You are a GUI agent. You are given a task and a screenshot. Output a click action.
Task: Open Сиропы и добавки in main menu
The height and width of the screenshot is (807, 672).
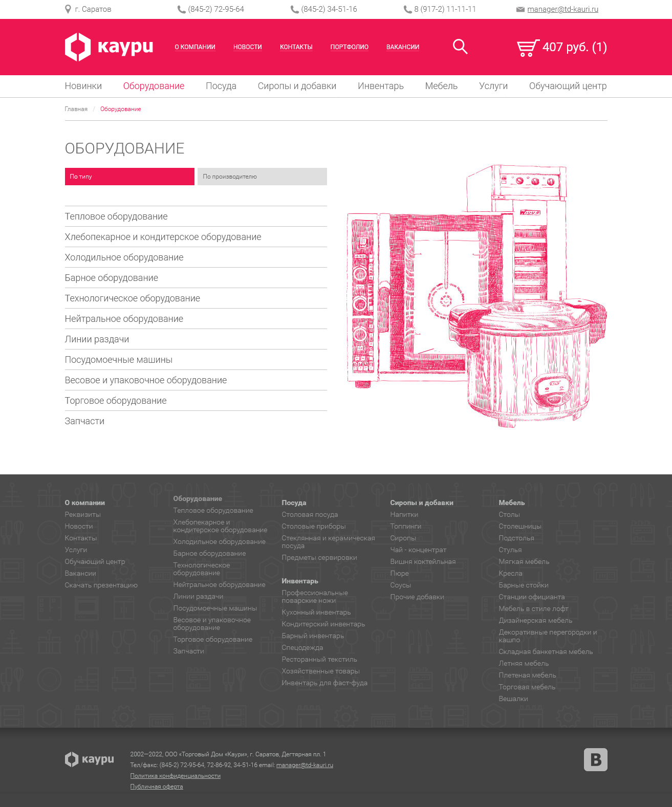point(297,86)
